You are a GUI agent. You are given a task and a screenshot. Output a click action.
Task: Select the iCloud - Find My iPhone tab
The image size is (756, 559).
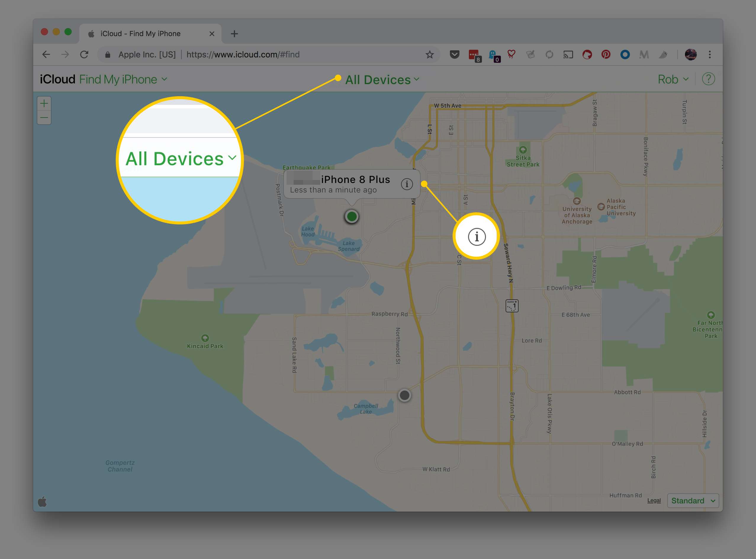(150, 34)
